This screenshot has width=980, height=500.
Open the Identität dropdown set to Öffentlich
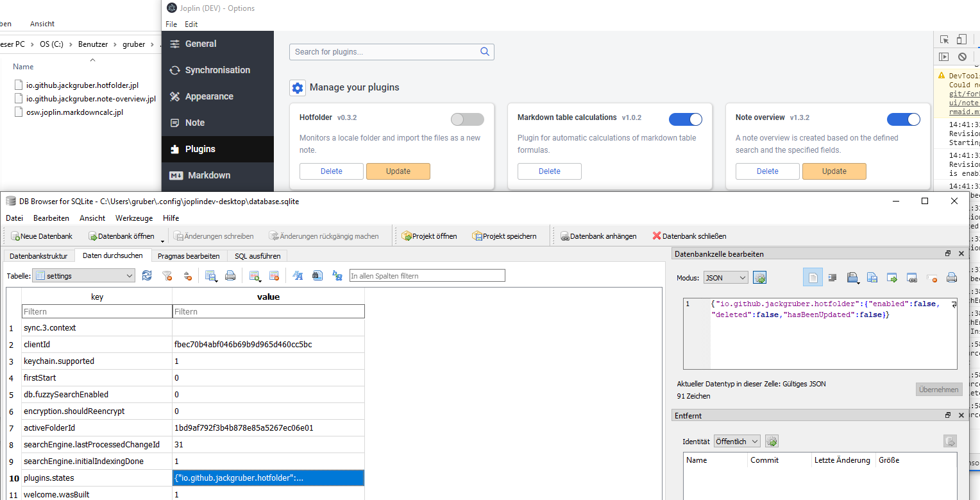click(x=736, y=441)
